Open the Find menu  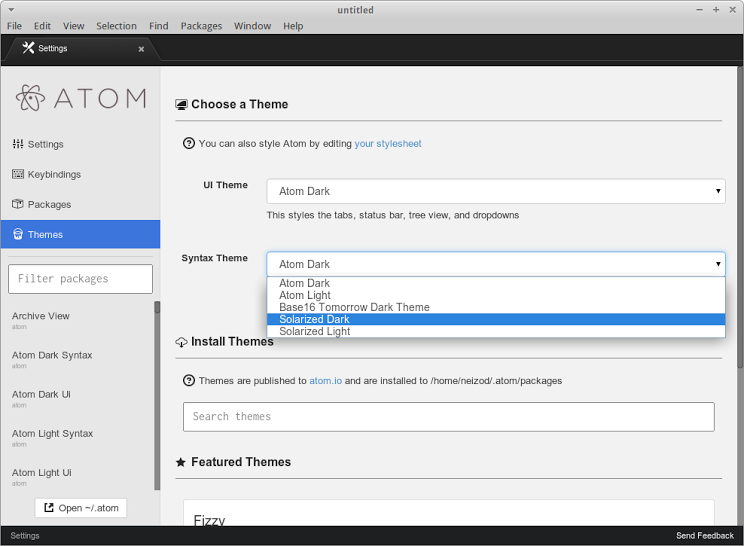coord(158,26)
